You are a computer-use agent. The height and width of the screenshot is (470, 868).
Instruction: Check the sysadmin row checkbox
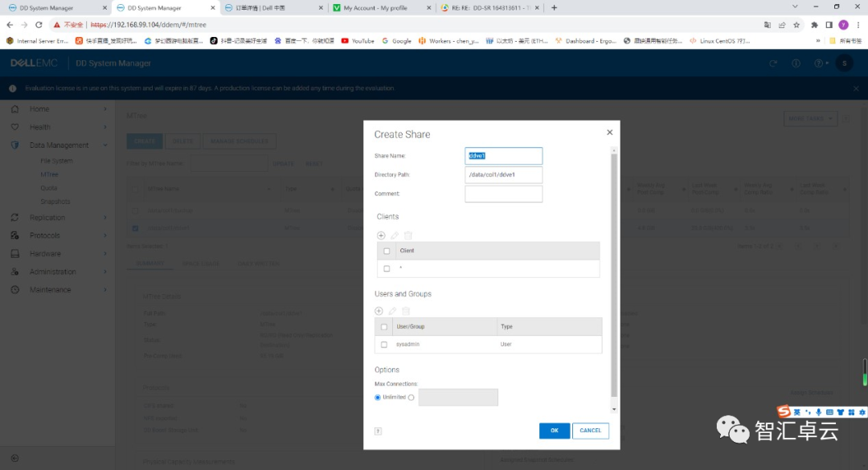(x=384, y=345)
